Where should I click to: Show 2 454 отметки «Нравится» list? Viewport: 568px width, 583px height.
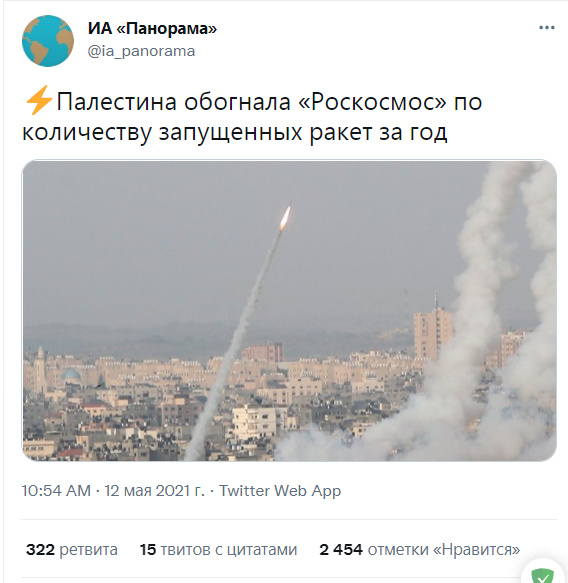coord(420,550)
